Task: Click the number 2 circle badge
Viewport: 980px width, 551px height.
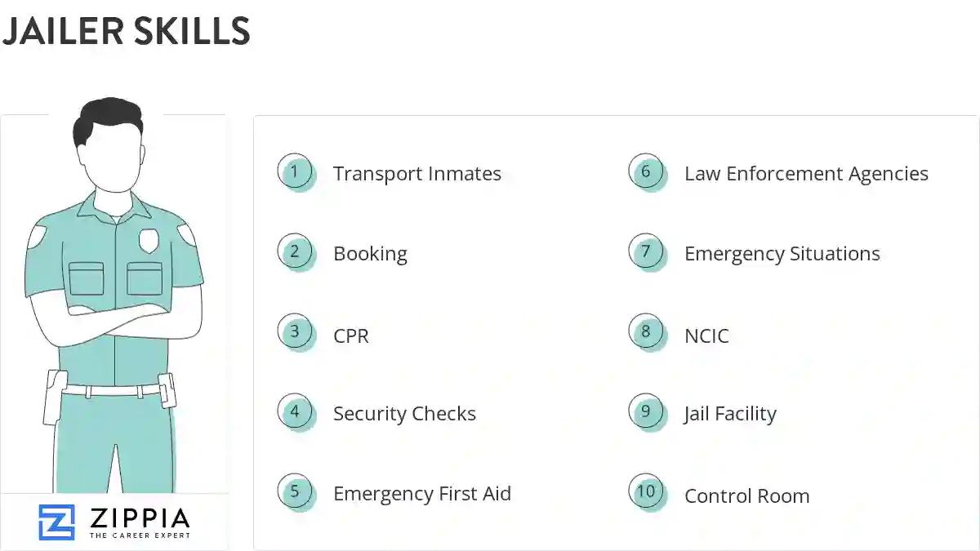Action: (295, 251)
